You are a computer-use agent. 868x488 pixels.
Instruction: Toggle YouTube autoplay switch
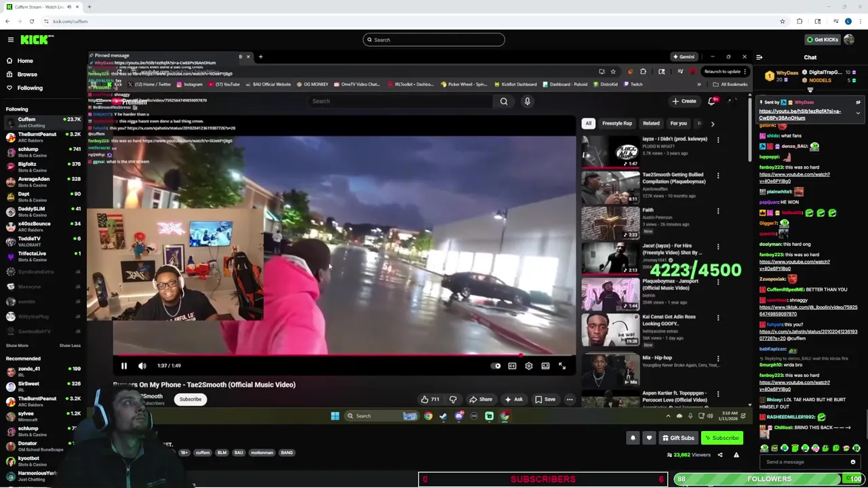pyautogui.click(x=496, y=366)
